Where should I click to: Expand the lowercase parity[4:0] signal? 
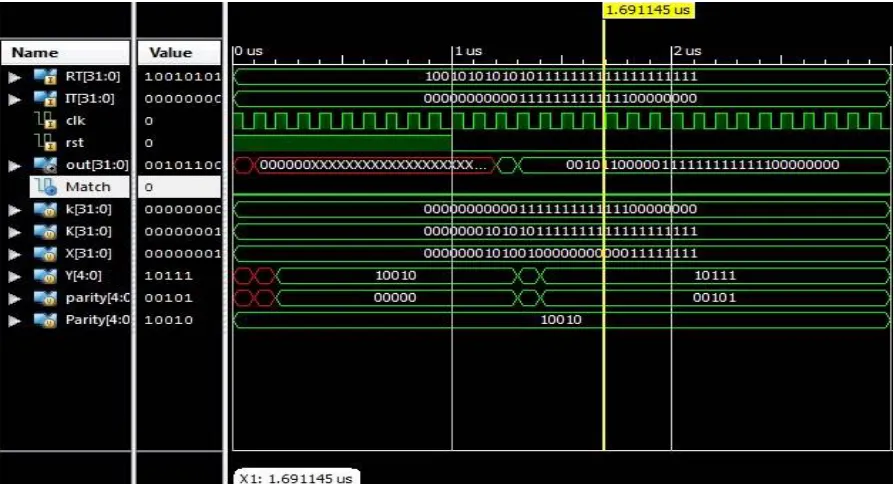tap(14, 298)
